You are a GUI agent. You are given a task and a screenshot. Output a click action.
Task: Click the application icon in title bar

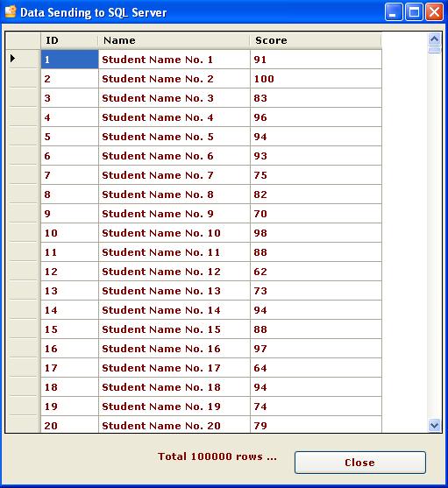(x=11, y=12)
